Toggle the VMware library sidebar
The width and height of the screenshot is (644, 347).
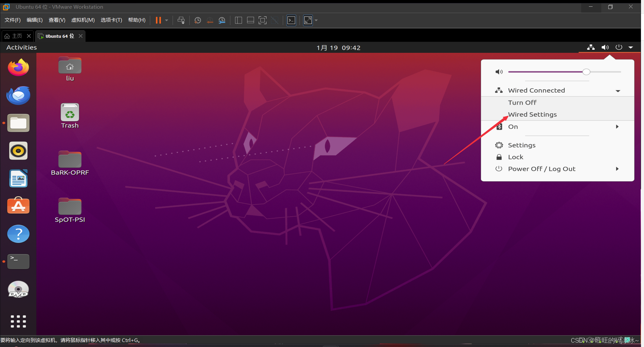238,20
